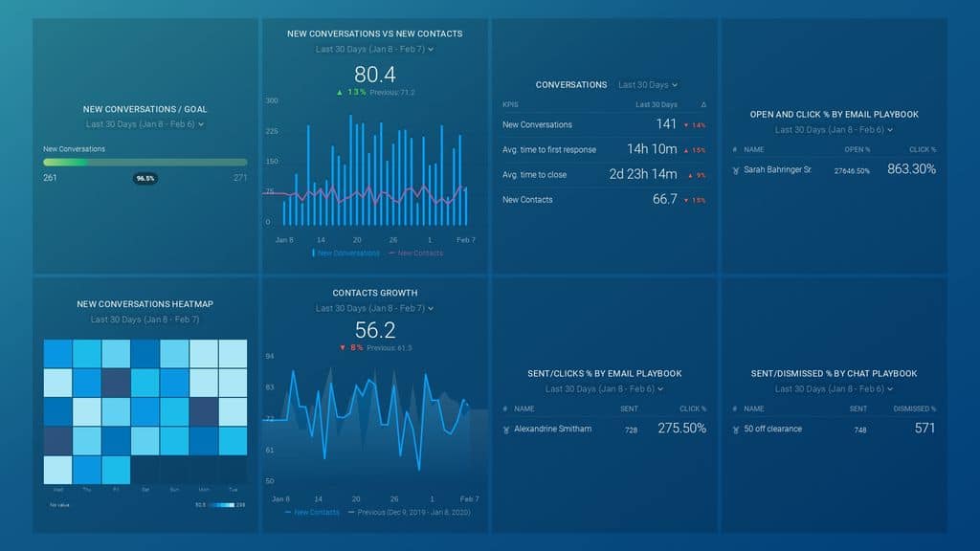The height and width of the screenshot is (551, 980).
Task: Click red up arrow beside Avg. time to close
Action: 687,175
